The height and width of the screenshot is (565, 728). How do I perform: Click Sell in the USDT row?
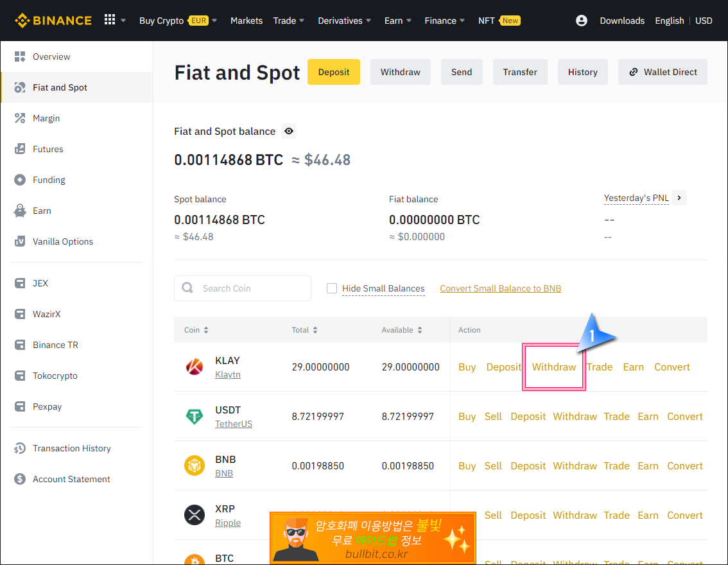pyautogui.click(x=493, y=417)
